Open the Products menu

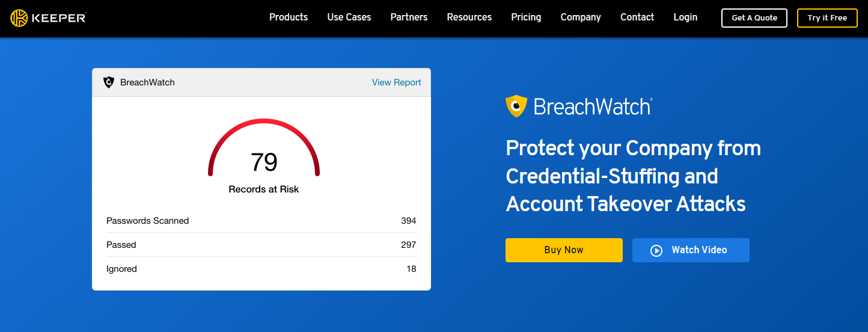click(289, 17)
